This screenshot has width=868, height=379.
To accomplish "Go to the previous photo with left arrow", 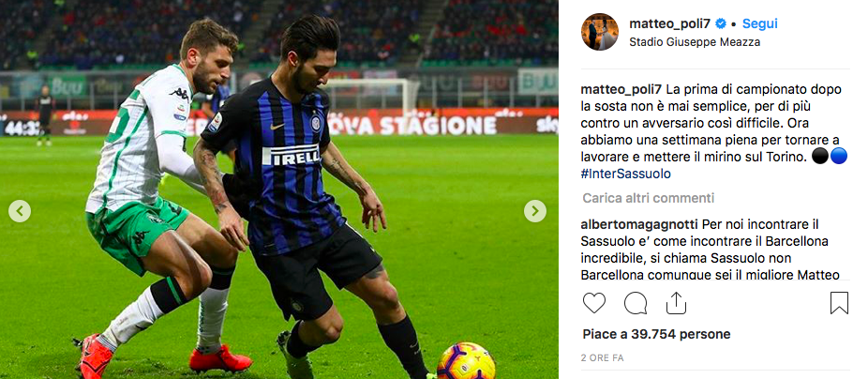I will [20, 211].
